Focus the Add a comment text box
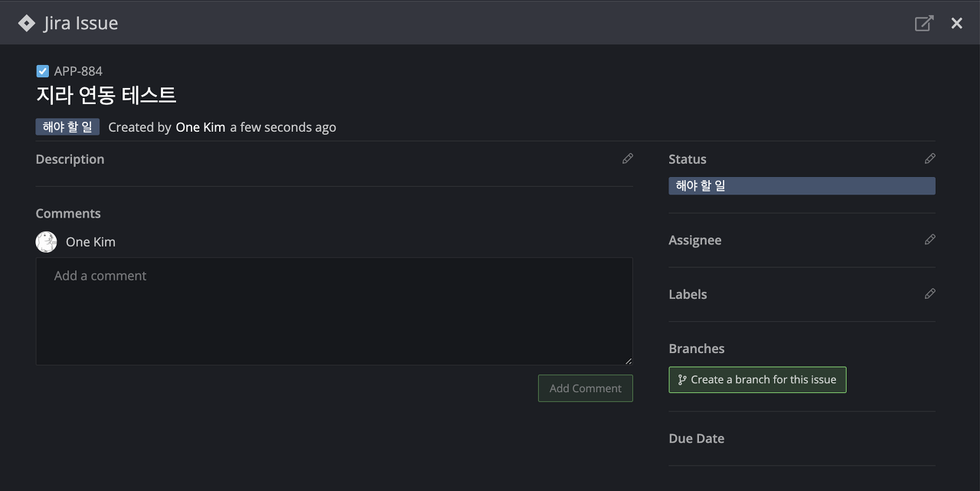Image resolution: width=980 pixels, height=491 pixels. [x=335, y=311]
